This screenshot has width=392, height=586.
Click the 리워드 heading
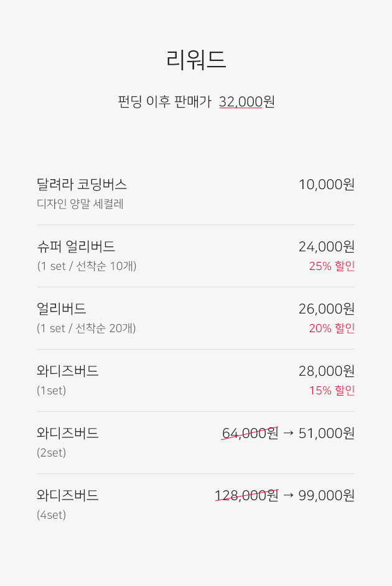click(x=196, y=60)
